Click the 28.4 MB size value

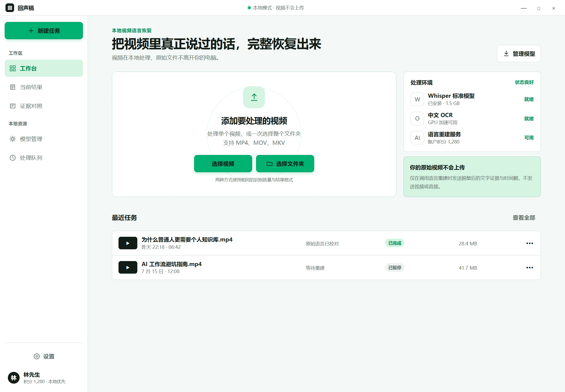click(468, 244)
